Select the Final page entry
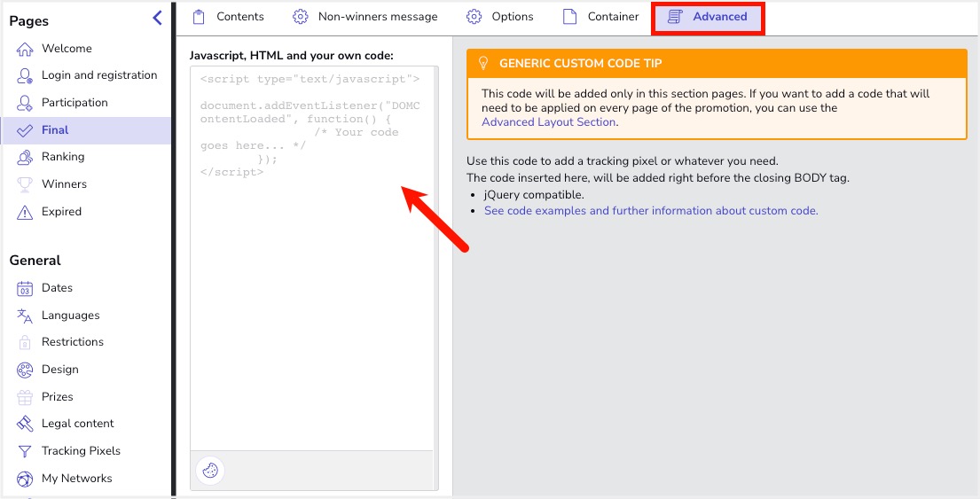 pos(85,130)
